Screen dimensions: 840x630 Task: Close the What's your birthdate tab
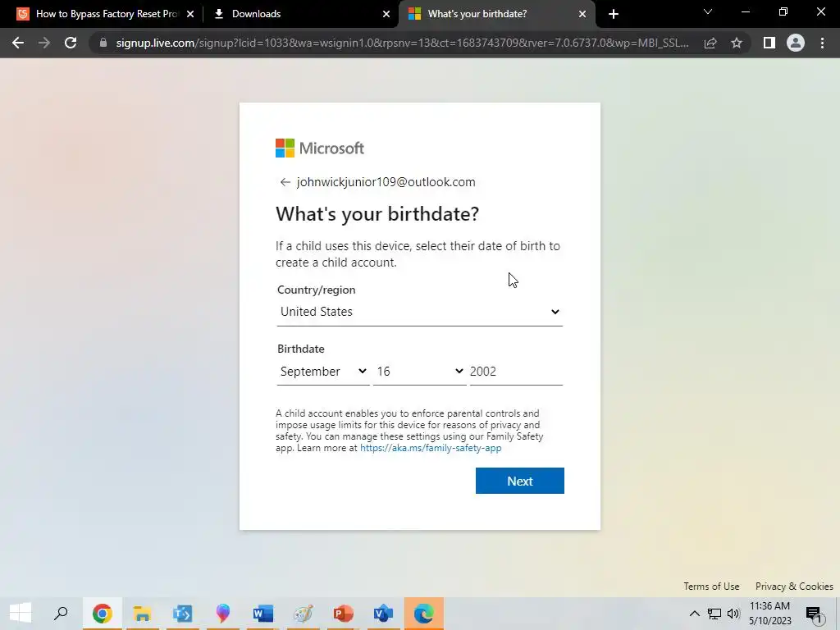pyautogui.click(x=582, y=14)
